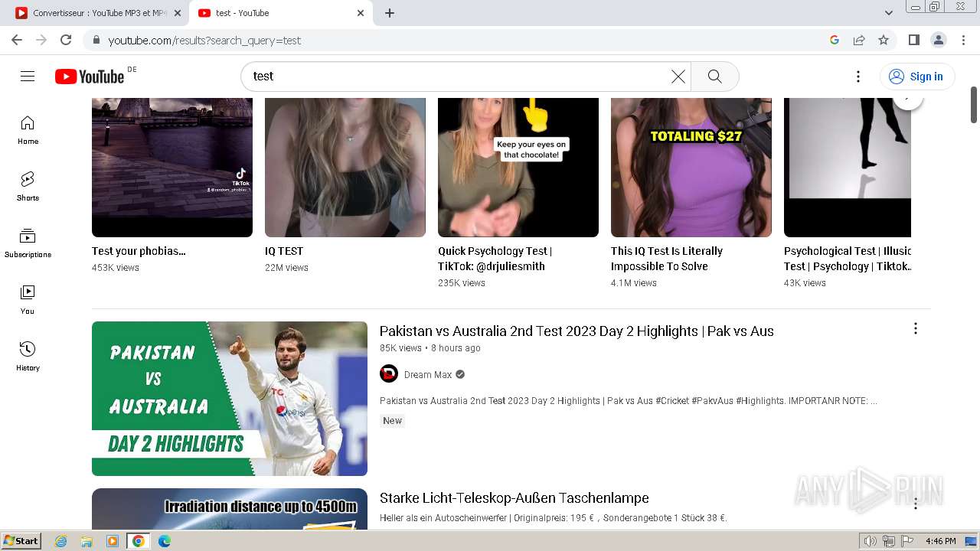Open the 'IQ TEST' short thumbnail
The height and width of the screenshot is (551, 980).
click(345, 167)
